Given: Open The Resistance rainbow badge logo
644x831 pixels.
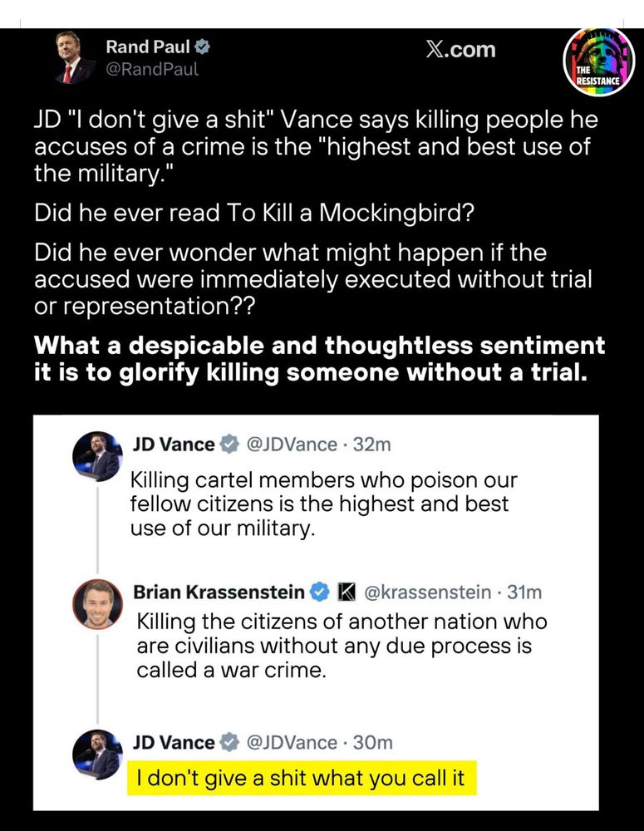Looking at the screenshot, I should [x=598, y=62].
